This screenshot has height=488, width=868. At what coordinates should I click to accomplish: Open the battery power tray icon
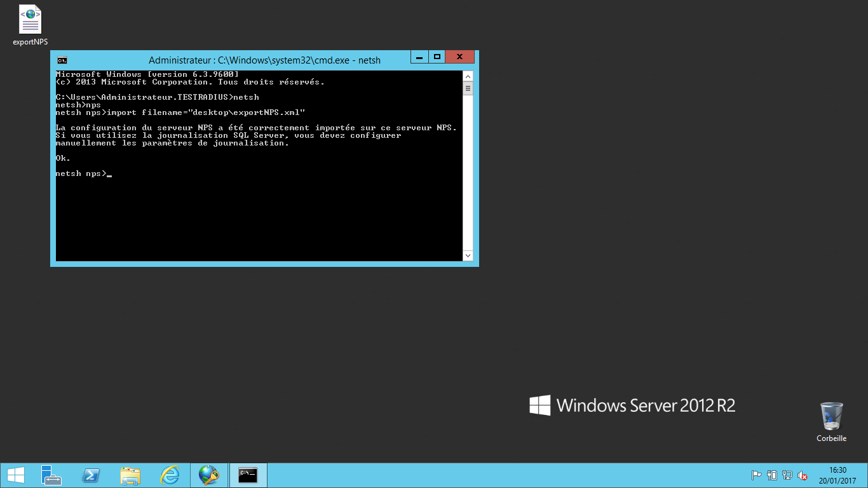[772, 475]
